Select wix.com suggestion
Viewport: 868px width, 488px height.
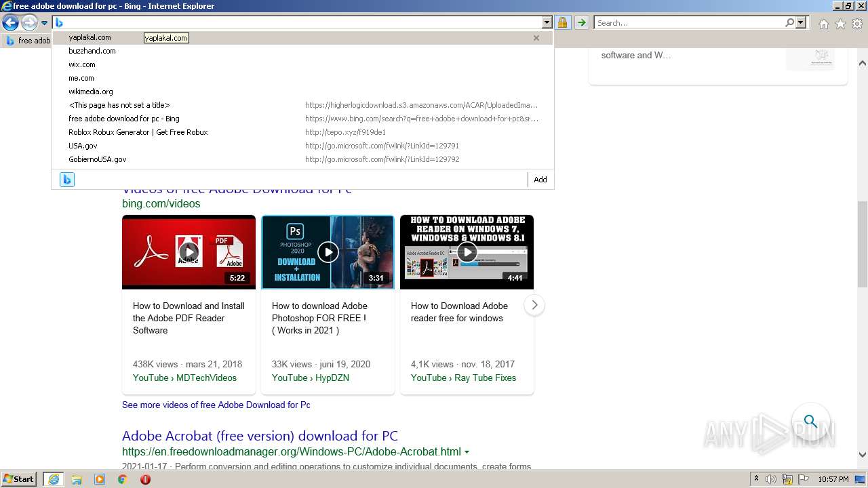pyautogui.click(x=302, y=64)
